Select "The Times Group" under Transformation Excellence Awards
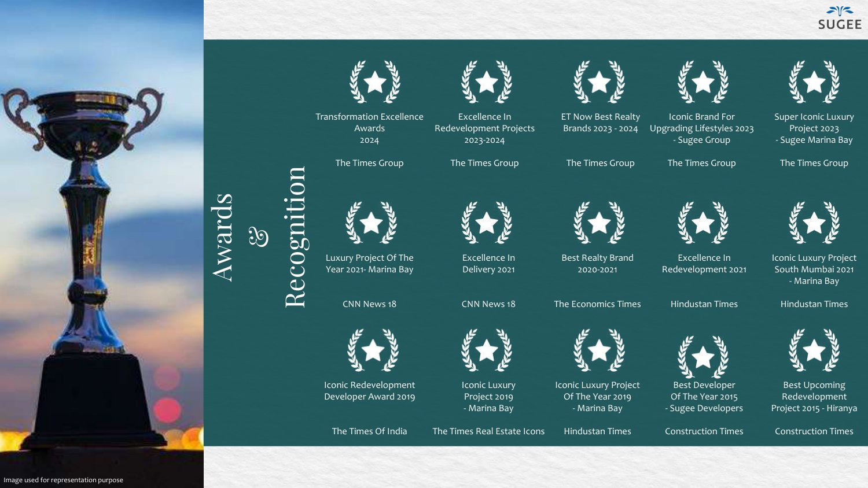 tap(369, 163)
